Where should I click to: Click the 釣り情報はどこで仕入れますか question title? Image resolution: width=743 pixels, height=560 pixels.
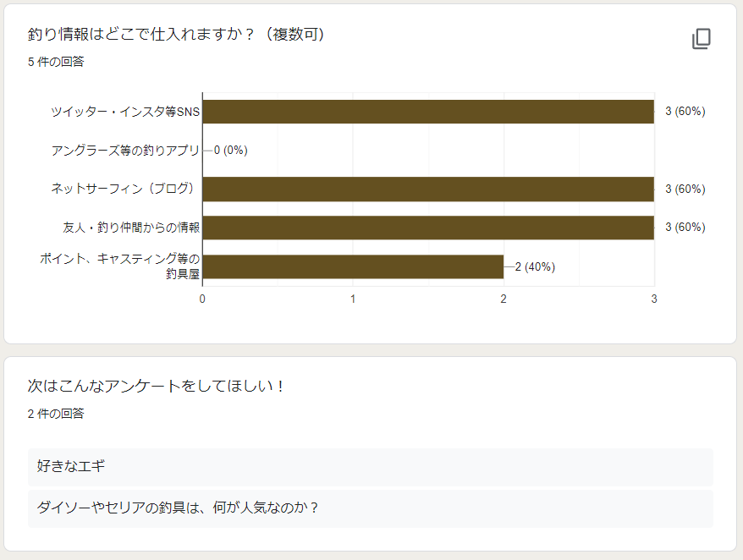tap(177, 35)
